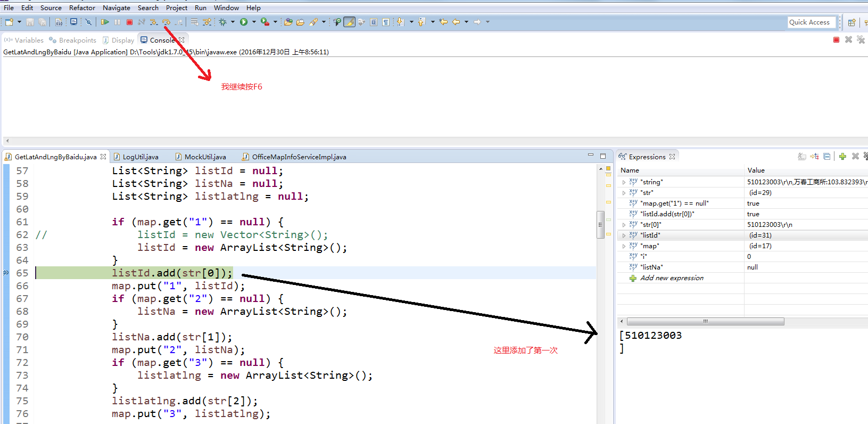Click the Value column header
Viewport: 868px width, 424px height.
[x=806, y=170]
